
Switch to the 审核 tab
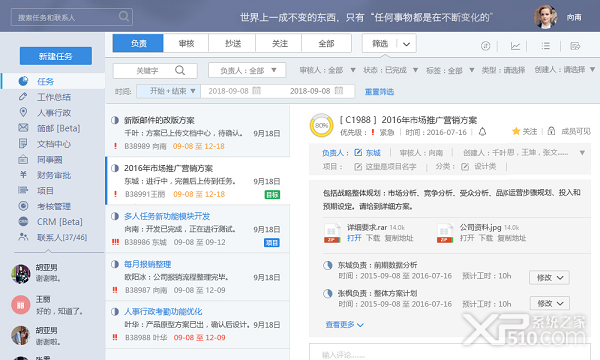tap(186, 44)
